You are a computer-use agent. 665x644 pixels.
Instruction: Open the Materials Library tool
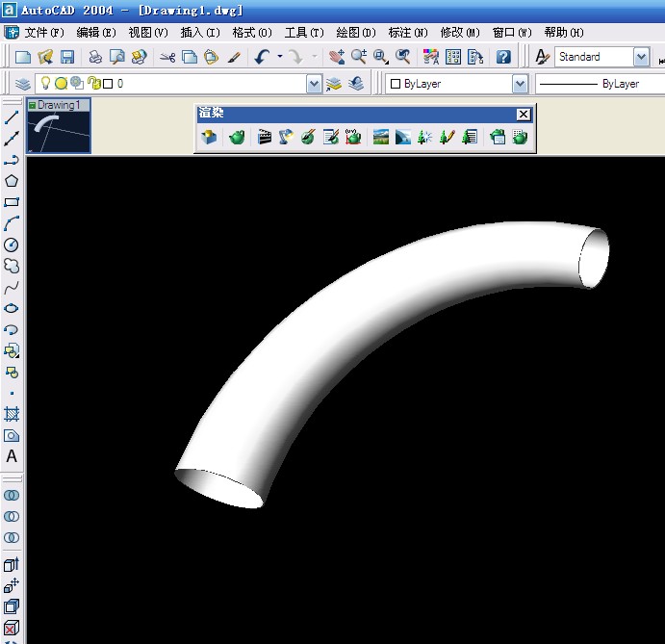click(330, 137)
